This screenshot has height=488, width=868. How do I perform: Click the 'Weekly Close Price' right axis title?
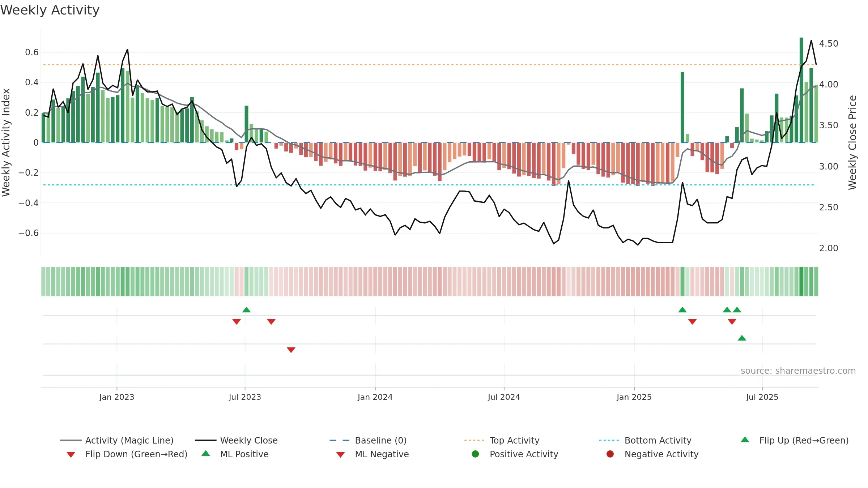(852, 142)
